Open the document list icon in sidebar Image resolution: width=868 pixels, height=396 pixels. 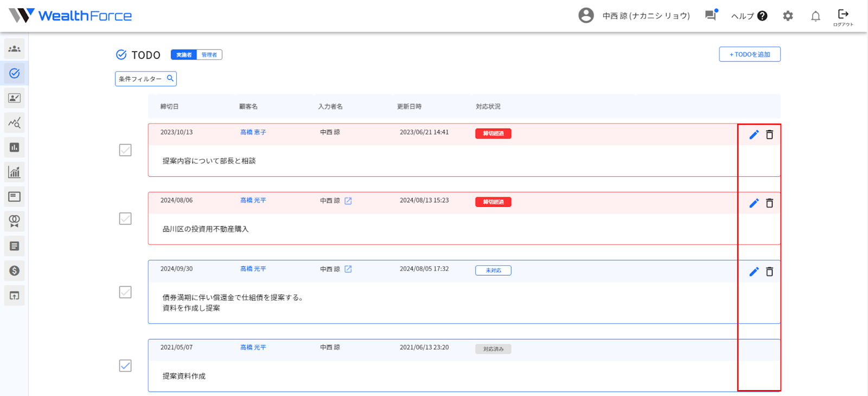click(x=15, y=246)
